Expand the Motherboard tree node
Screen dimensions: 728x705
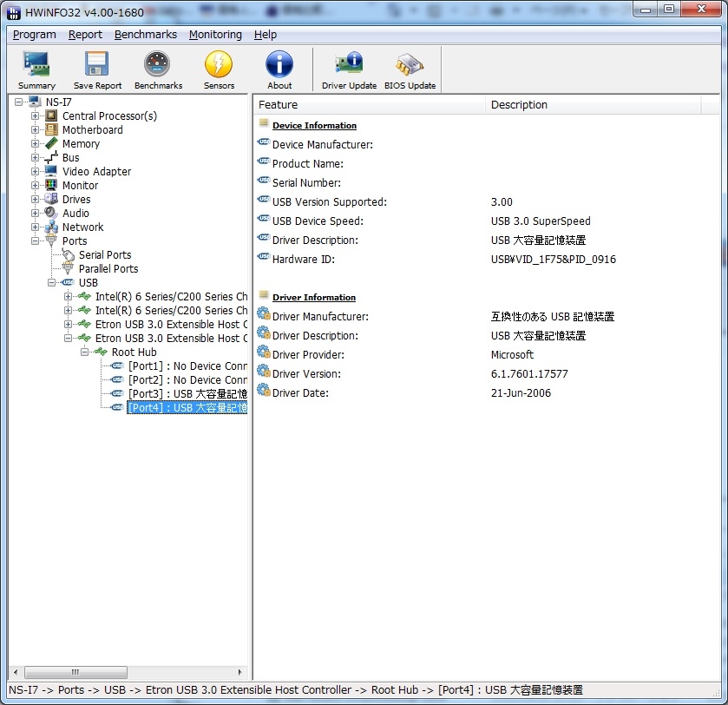click(36, 130)
